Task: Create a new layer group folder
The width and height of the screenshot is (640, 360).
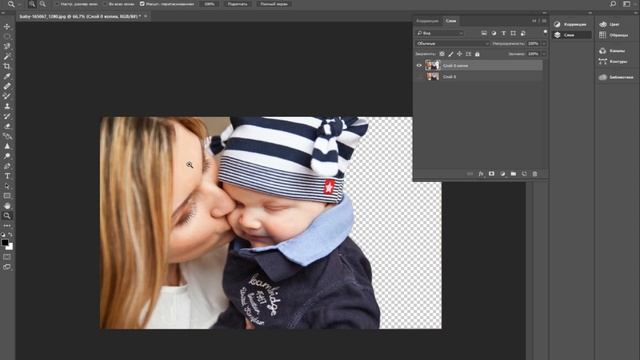Action: coord(513,174)
